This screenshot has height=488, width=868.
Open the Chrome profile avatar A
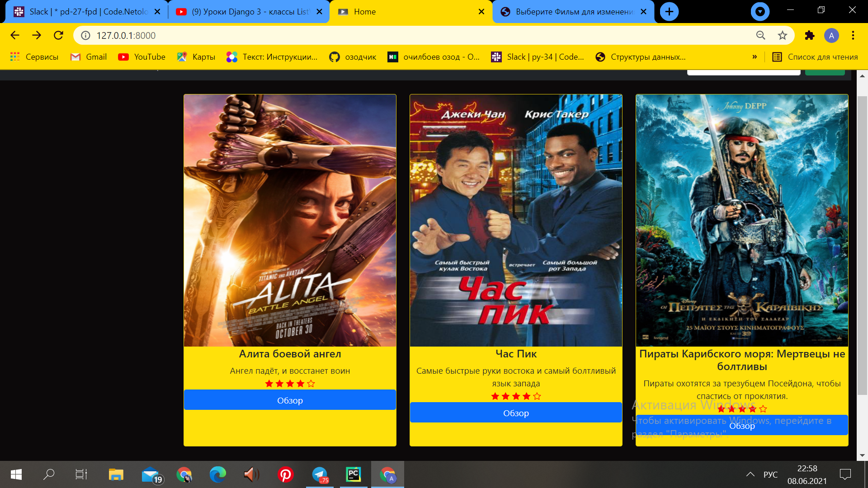click(x=831, y=35)
